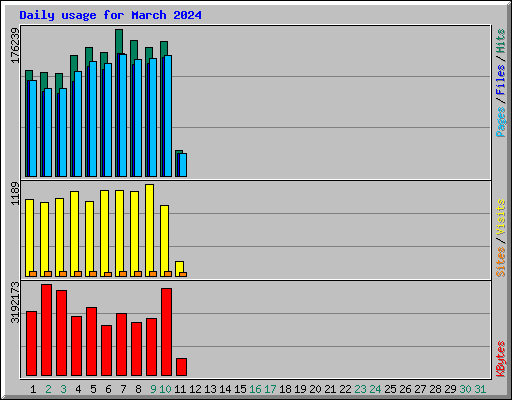Click day 16 on the x-axis
Viewport: 512px width, 400px height.
point(255,389)
